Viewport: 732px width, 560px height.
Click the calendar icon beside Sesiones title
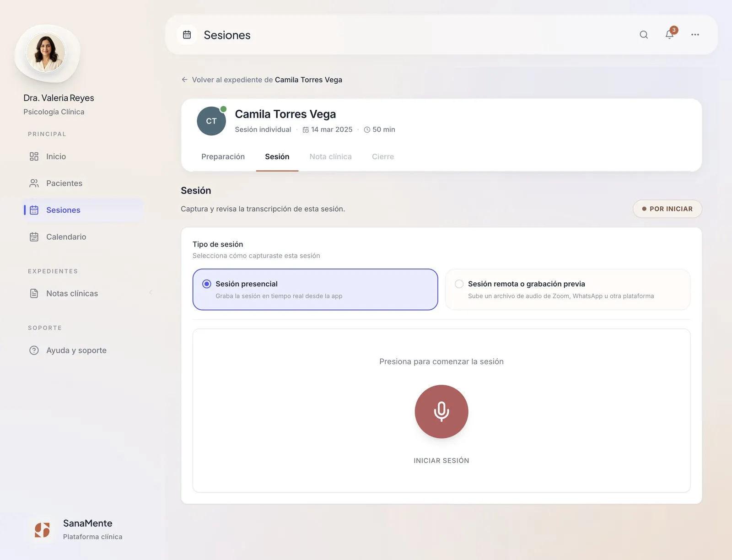187,35
